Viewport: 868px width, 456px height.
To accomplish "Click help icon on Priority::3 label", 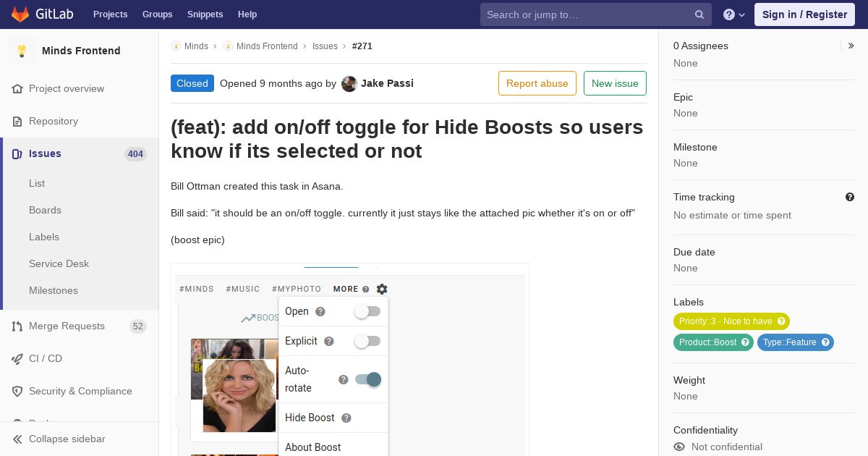I will 781,321.
